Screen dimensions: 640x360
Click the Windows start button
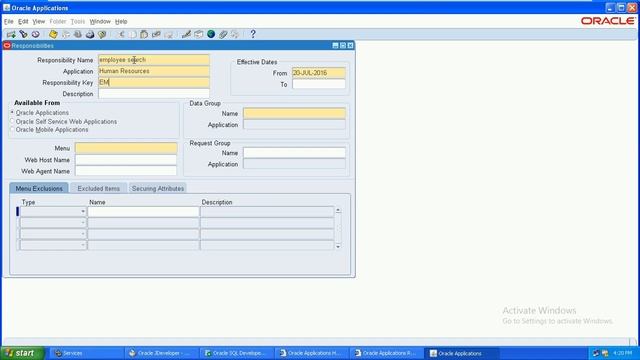pyautogui.click(x=22, y=353)
